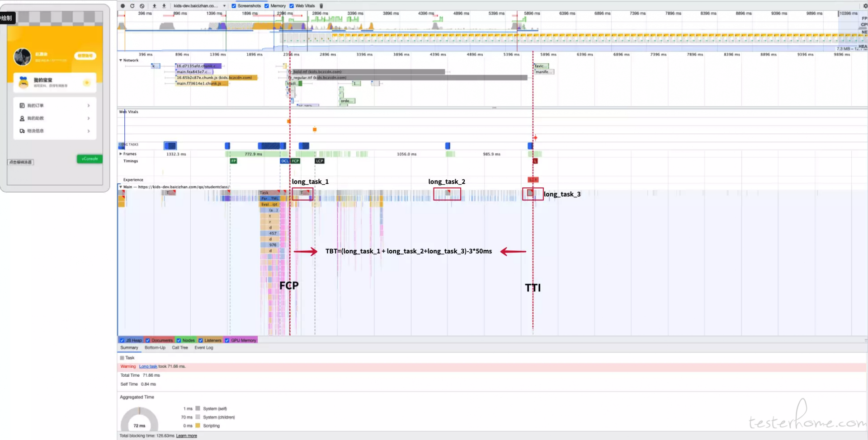The width and height of the screenshot is (868, 440).
Task: Collapse the Main thread track
Action: pyautogui.click(x=121, y=187)
